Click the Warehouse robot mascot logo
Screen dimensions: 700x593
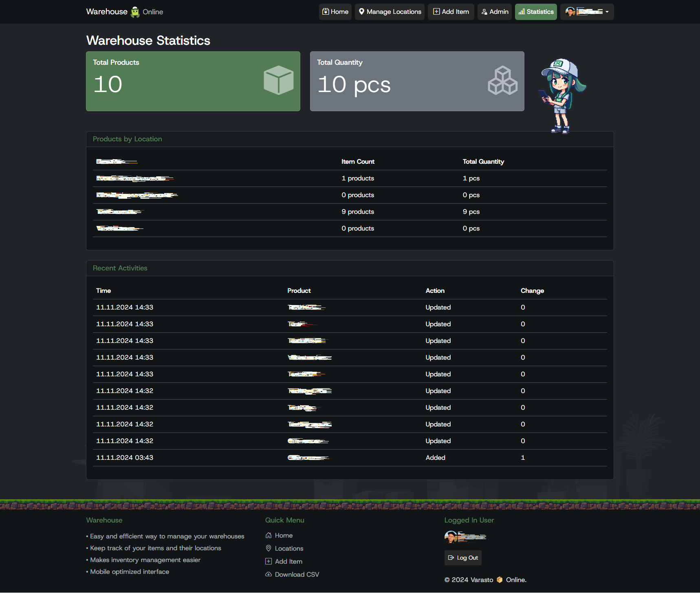[x=135, y=12]
